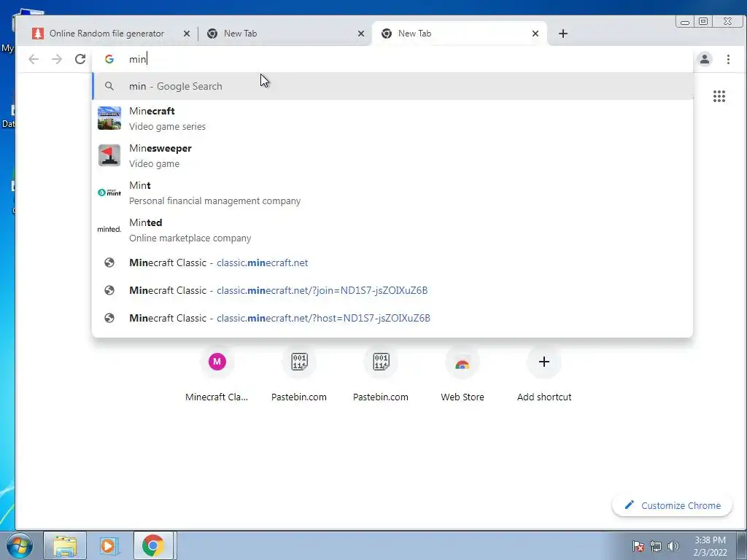This screenshot has width=747, height=560.
Task: Open the second Pastebin.com shortcut
Action: 381,376
